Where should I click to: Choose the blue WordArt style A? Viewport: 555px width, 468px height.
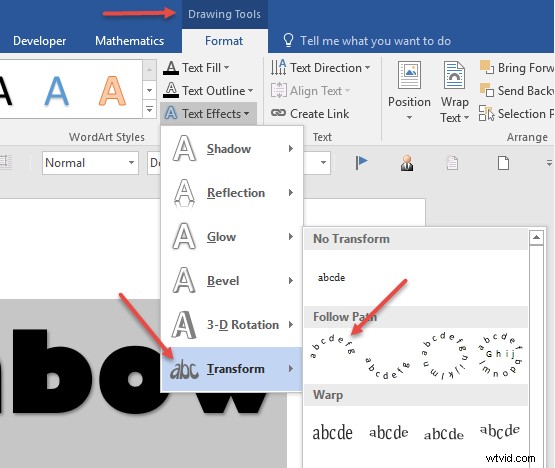point(57,91)
